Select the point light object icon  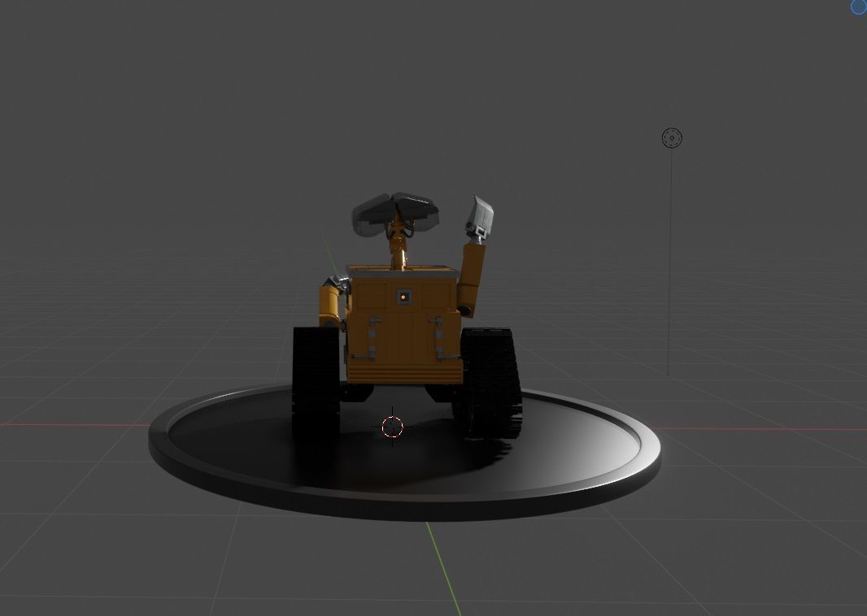(x=672, y=137)
